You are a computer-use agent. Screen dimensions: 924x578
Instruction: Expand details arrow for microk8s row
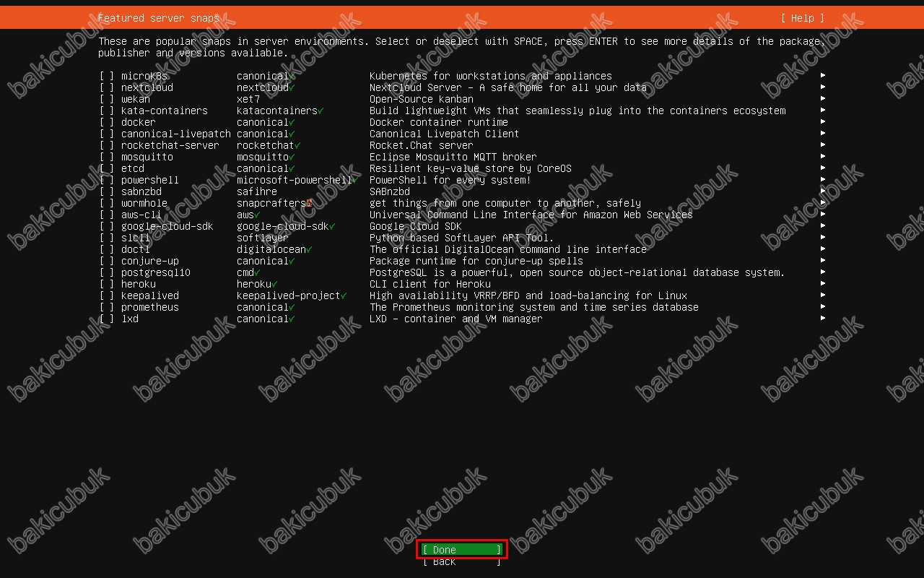[x=823, y=76]
